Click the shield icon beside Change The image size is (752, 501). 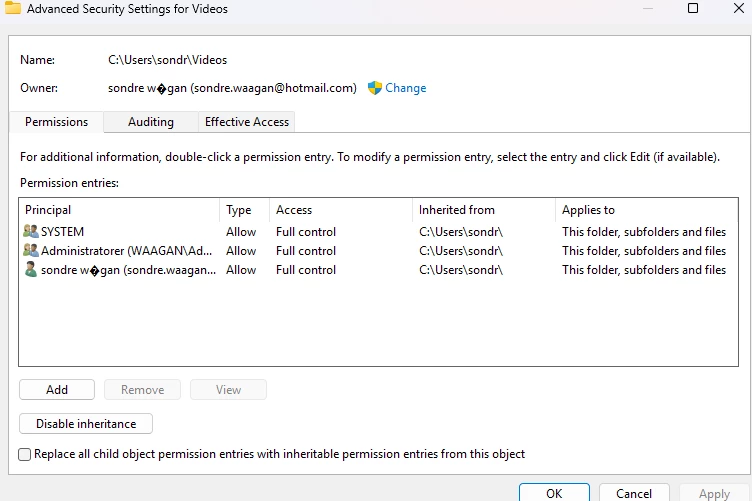375,88
